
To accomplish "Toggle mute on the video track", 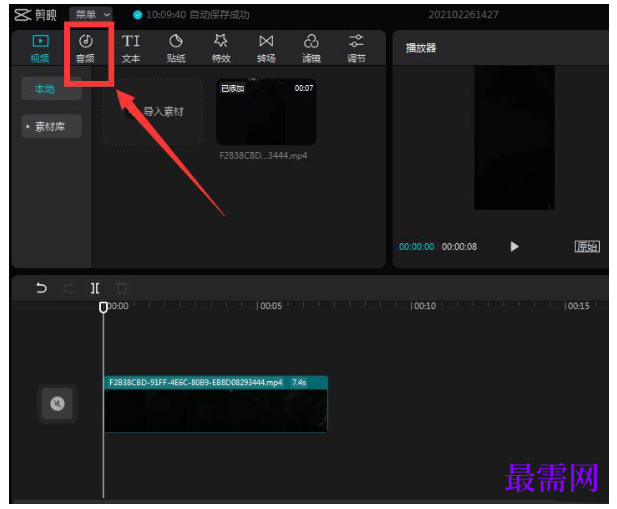I will click(57, 404).
